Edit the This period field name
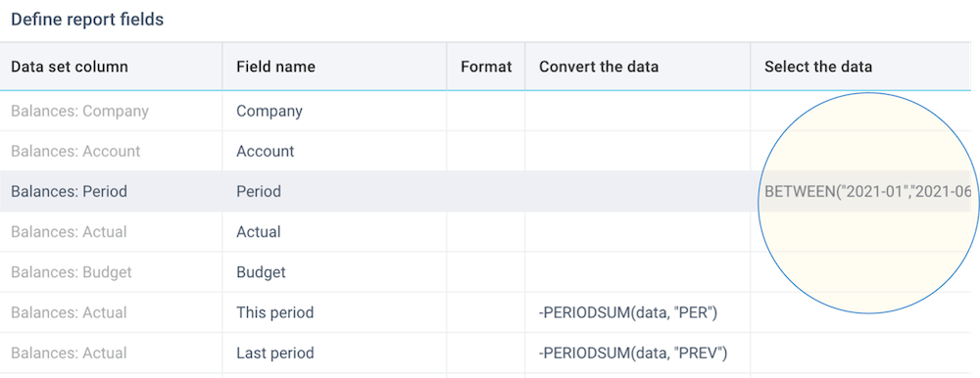The width and height of the screenshot is (980, 378). [334, 312]
